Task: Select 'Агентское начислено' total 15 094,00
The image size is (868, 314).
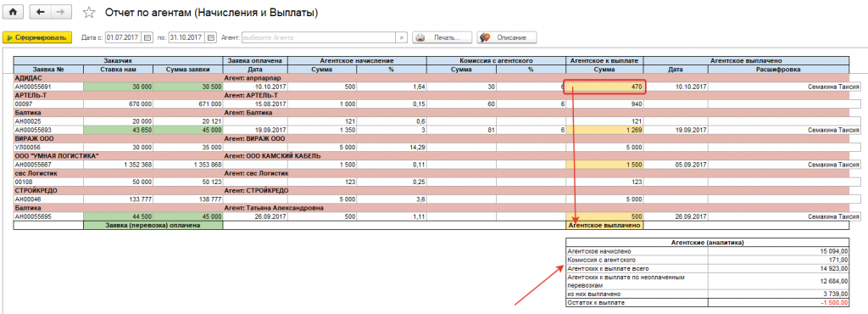Action: click(778, 251)
